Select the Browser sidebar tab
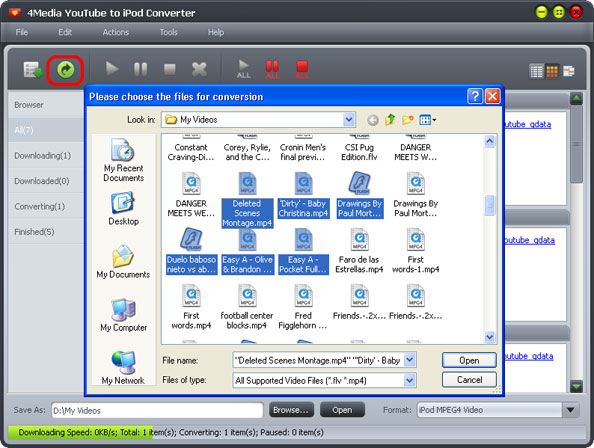594x448 pixels. pos(46,105)
